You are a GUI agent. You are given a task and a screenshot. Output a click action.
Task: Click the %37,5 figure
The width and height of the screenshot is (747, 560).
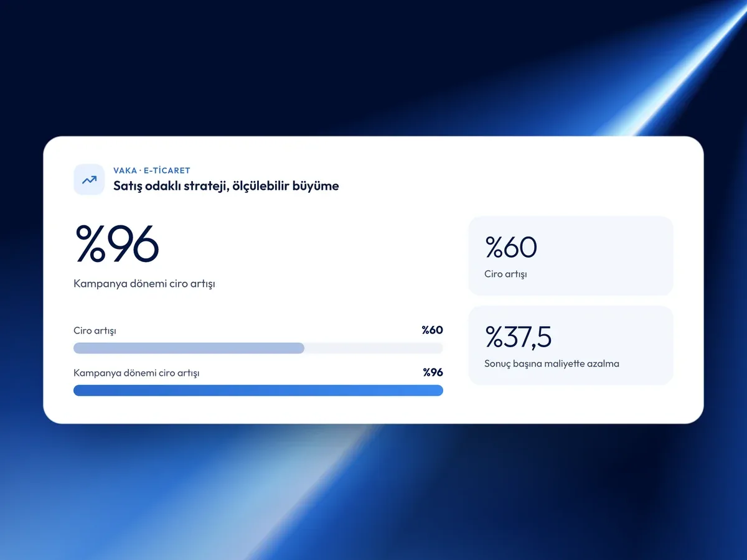click(x=518, y=337)
